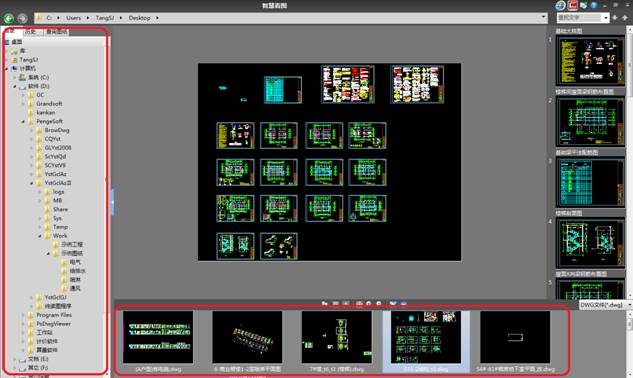This screenshot has height=378, width=633.
Task: Click the rightmost blue icon above file thumbnails
Action: (x=403, y=304)
